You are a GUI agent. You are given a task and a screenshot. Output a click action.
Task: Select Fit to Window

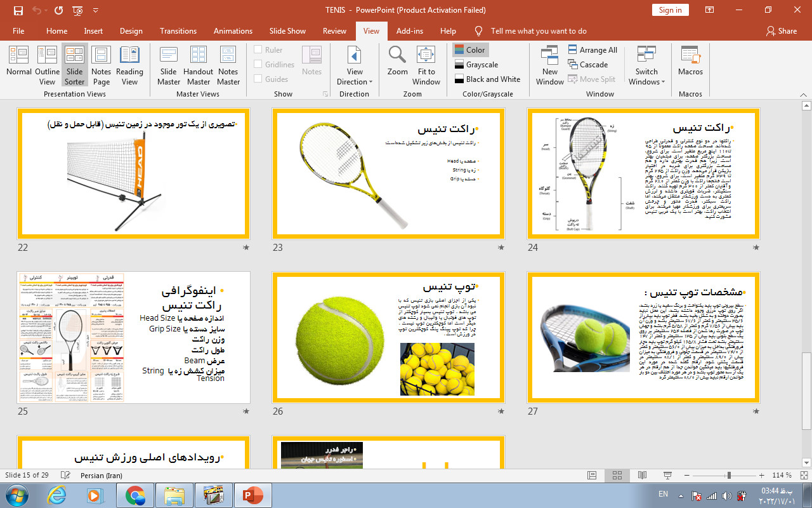(426, 64)
